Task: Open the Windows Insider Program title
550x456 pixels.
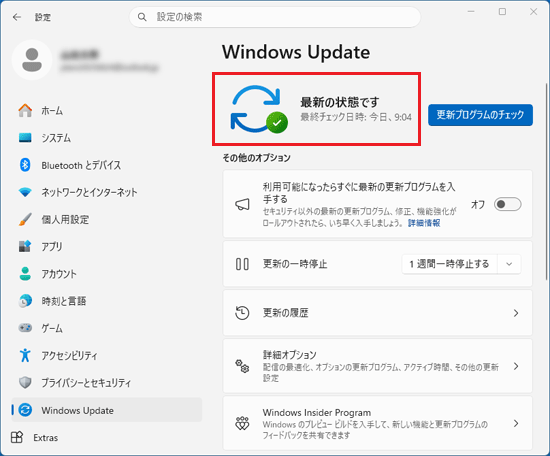Action: [316, 413]
